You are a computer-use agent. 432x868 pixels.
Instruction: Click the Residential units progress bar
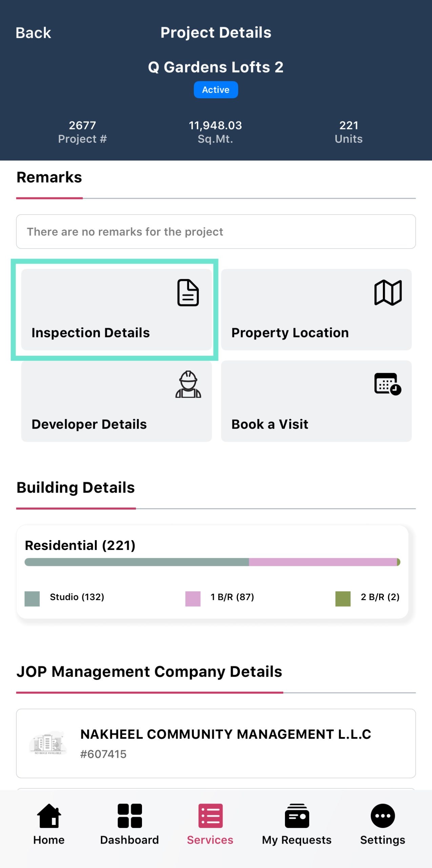(x=212, y=562)
